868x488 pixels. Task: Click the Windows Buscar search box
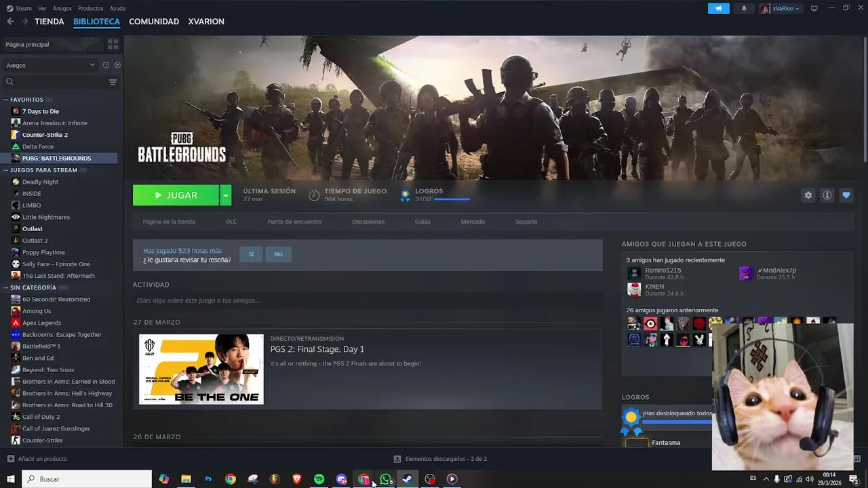coord(87,479)
